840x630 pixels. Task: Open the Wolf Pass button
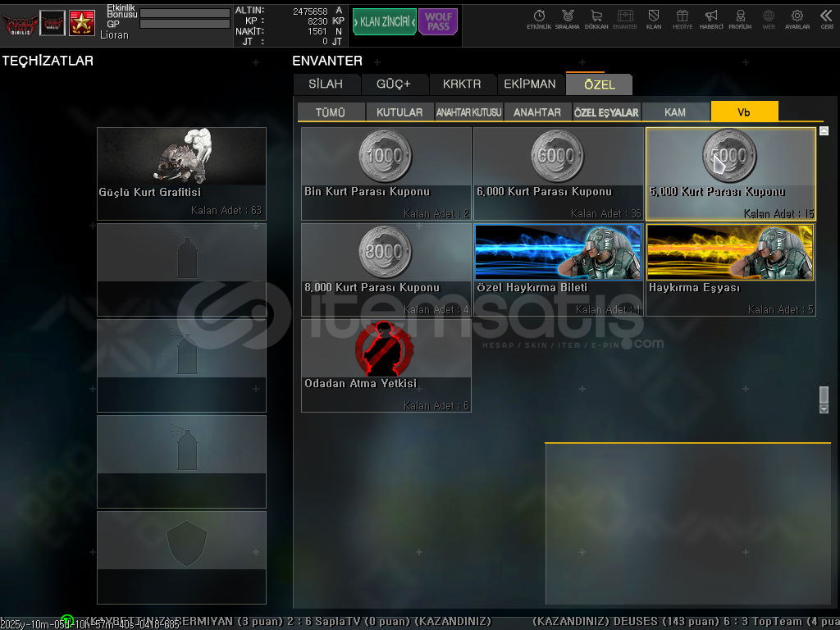[438, 22]
